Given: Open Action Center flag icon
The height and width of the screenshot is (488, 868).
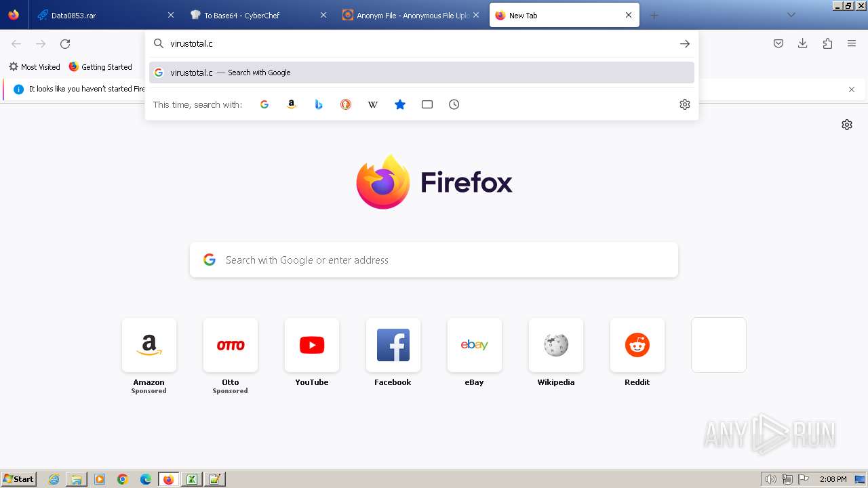Looking at the screenshot, I should click(804, 479).
